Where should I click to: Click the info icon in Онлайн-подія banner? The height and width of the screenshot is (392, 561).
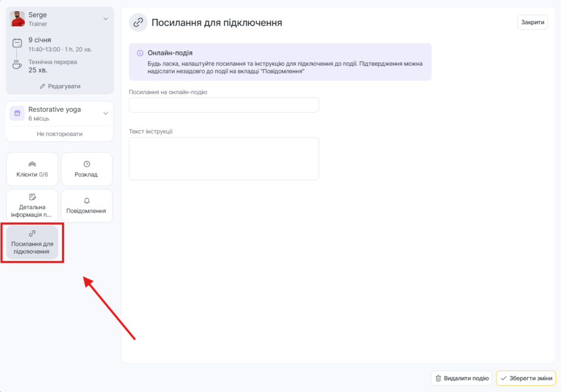140,53
